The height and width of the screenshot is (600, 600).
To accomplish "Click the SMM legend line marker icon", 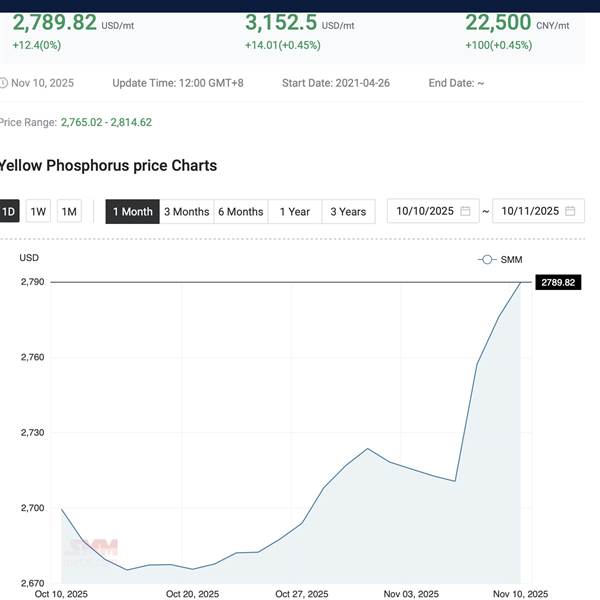I will tap(486, 259).
